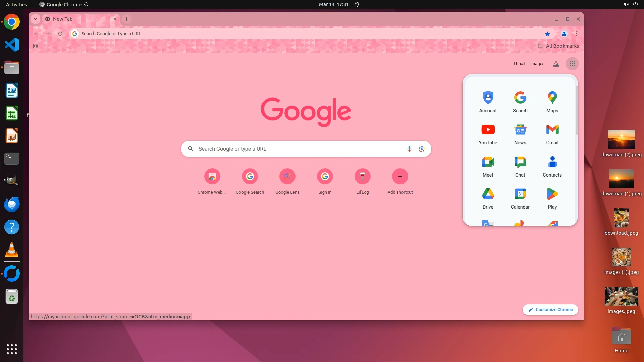Open Chrome's three-dot menu
This screenshot has width=644, height=362.
(x=576, y=34)
